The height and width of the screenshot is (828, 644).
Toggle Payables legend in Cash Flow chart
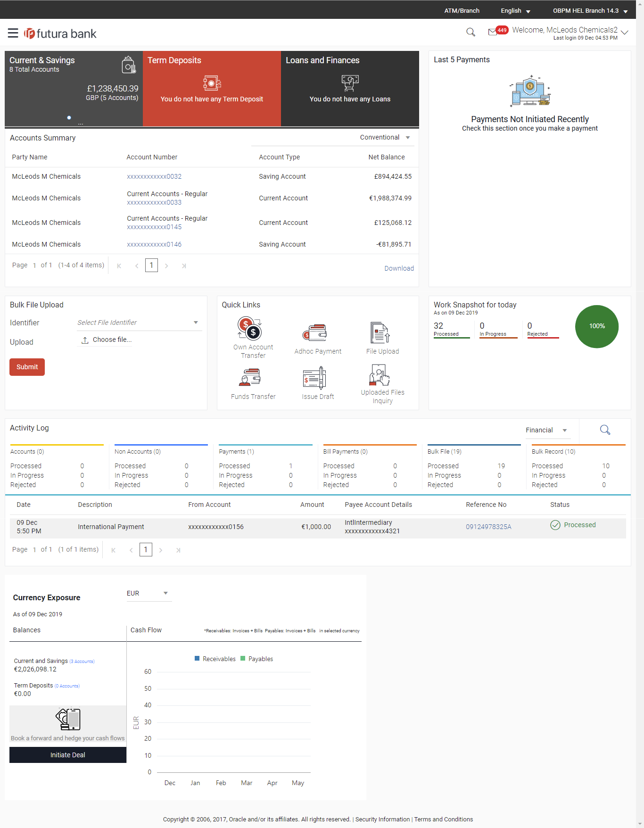click(x=256, y=659)
